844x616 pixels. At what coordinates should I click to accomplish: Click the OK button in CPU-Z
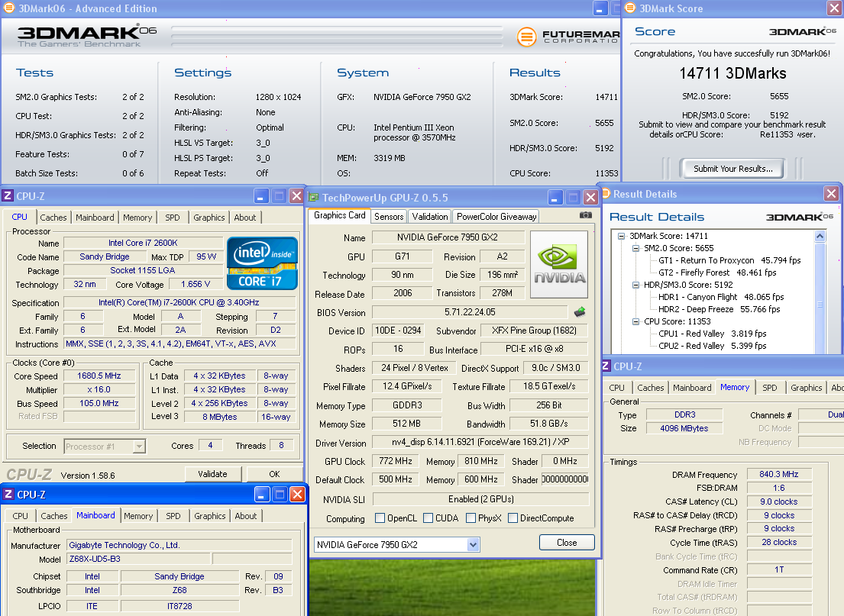274,474
